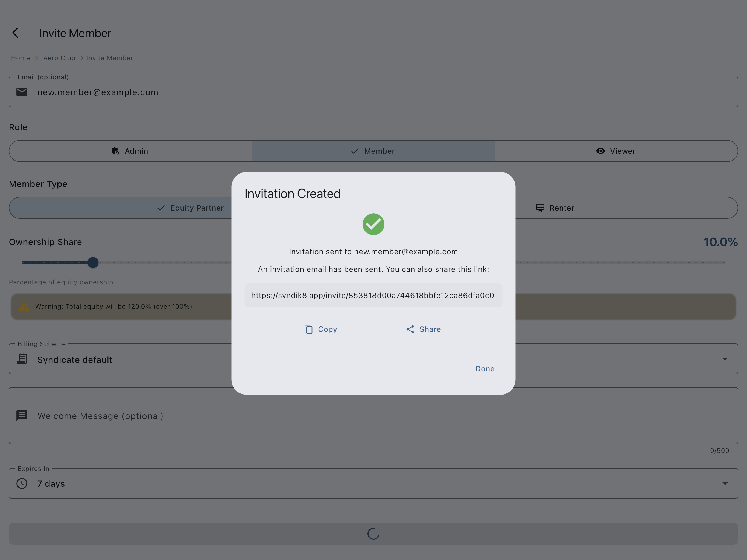
Task: Expand Billing Scheme using its arrow
Action: click(725, 359)
